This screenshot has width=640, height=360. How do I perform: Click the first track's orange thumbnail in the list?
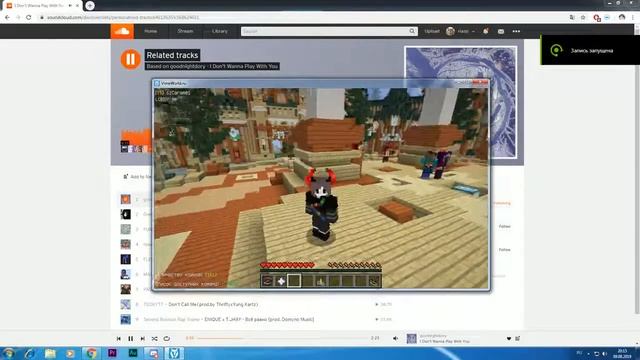tap(125, 199)
